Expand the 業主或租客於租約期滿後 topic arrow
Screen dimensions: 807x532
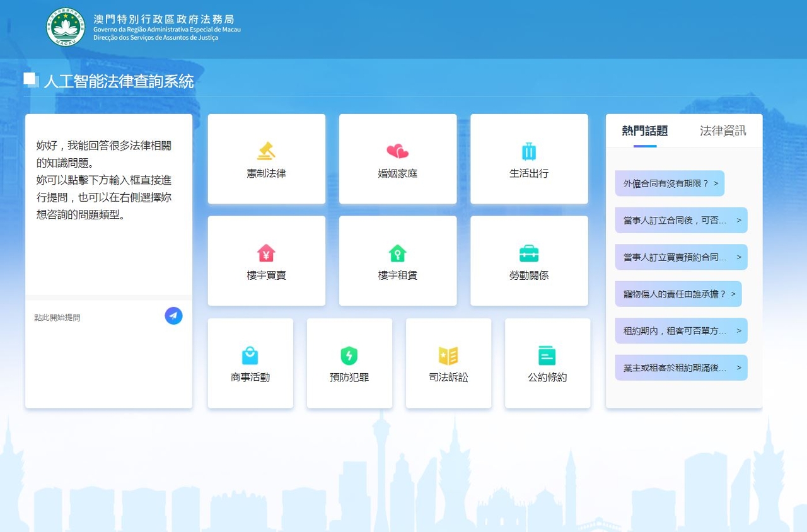coord(739,368)
